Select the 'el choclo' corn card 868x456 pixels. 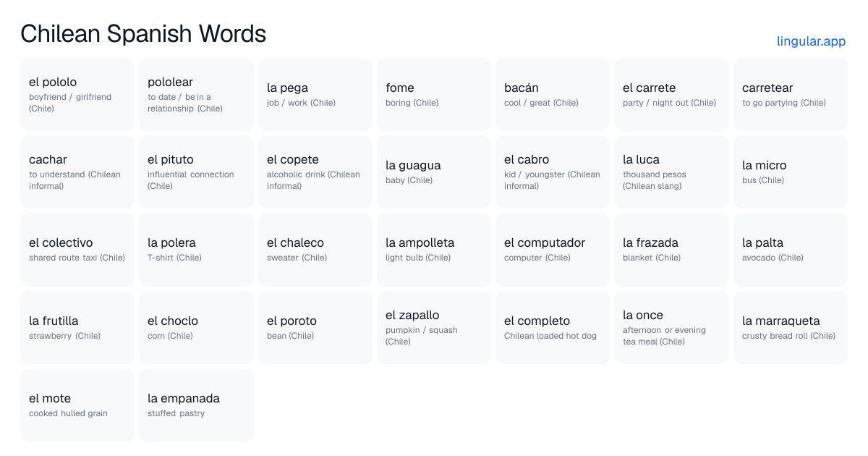pyautogui.click(x=196, y=327)
